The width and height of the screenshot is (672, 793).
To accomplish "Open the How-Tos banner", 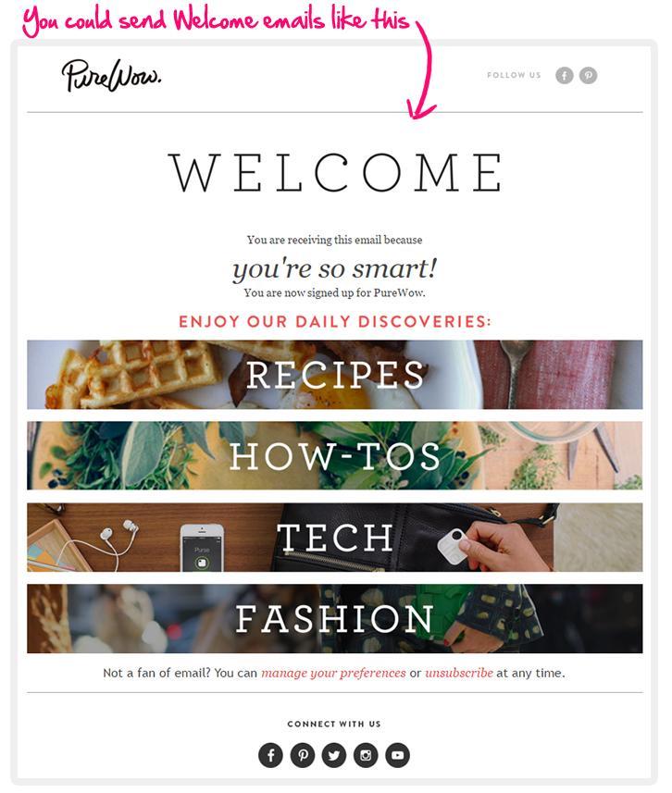I will point(335,455).
